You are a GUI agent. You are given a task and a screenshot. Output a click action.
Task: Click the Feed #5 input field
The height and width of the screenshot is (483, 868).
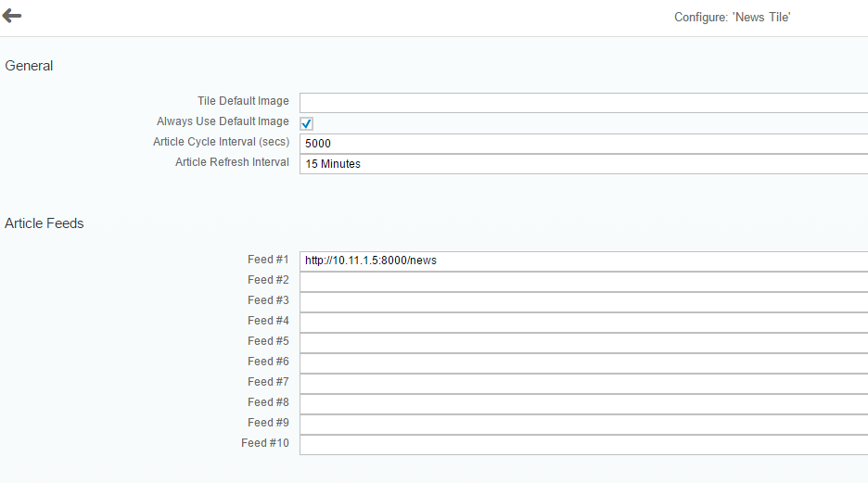[x=582, y=342]
